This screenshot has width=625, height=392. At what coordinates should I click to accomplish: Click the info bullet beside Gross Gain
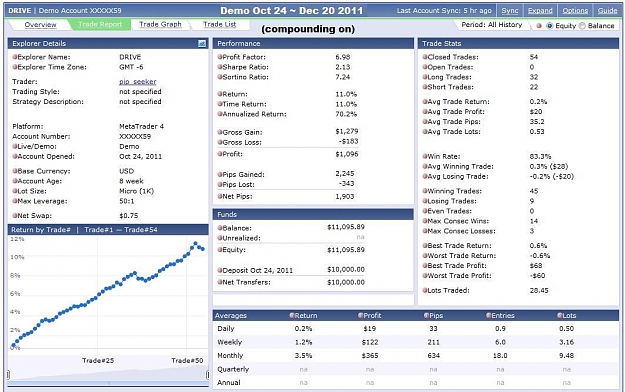click(x=220, y=132)
